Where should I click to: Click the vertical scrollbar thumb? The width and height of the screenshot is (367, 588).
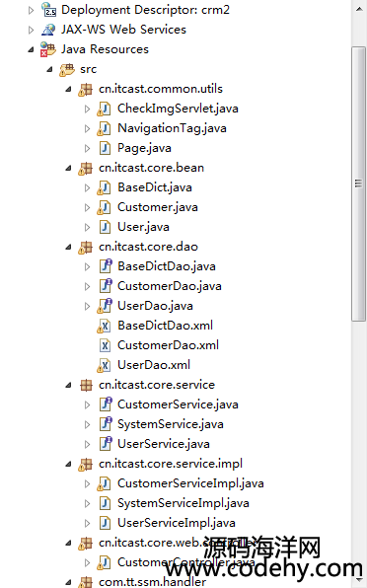[x=358, y=184]
